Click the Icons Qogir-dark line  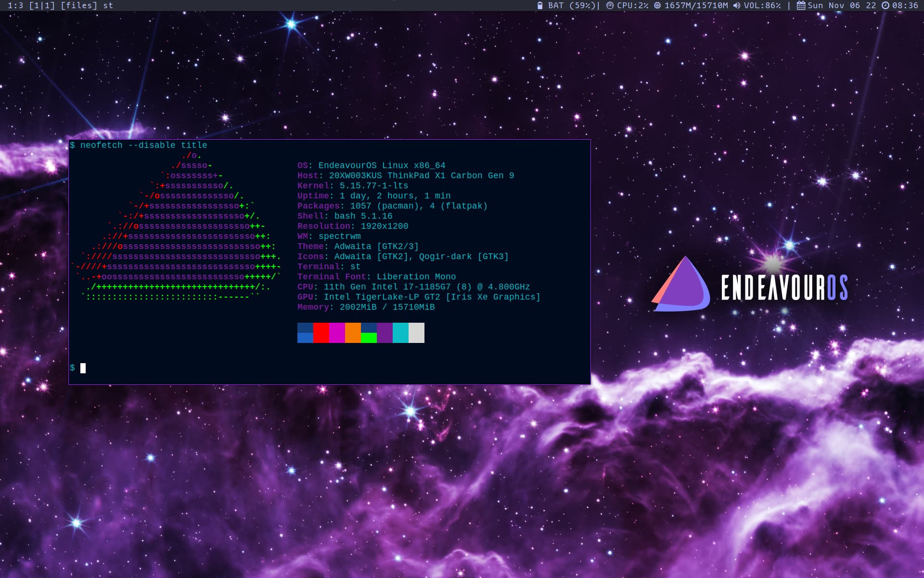(x=403, y=256)
